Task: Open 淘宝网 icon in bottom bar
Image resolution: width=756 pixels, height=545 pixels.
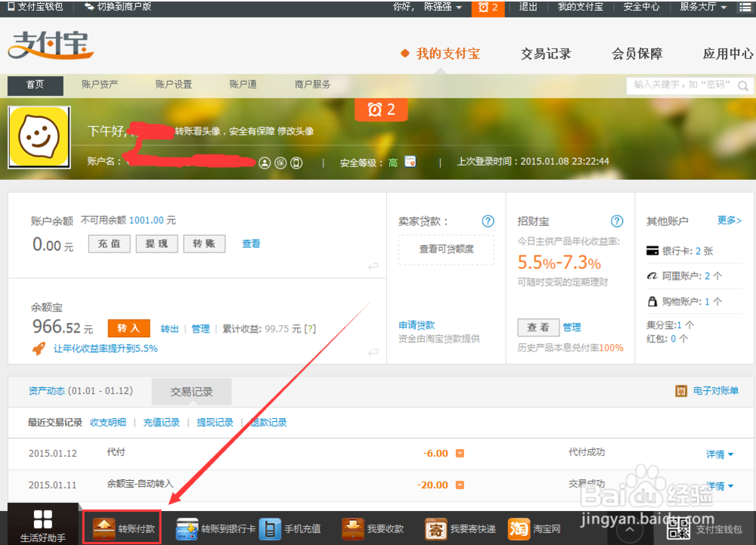Action: [519, 528]
